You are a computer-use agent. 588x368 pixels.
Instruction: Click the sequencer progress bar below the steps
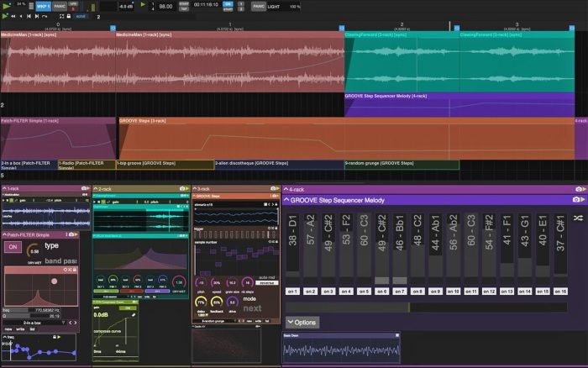tap(426, 308)
